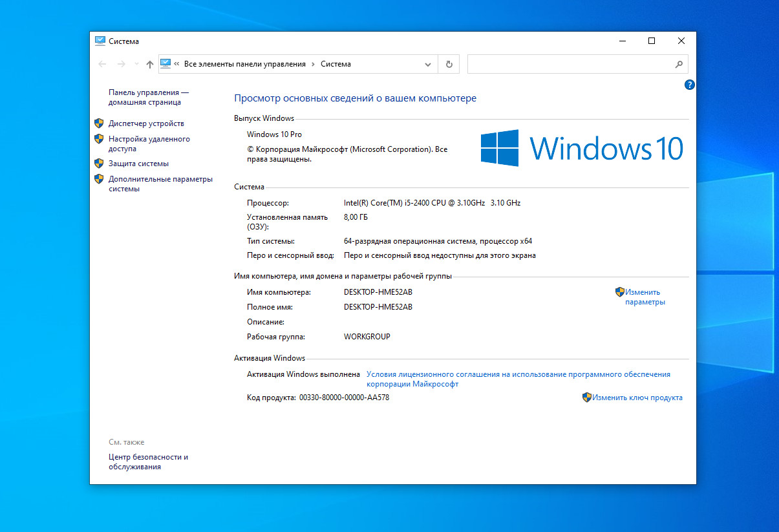779x532 pixels.
Task: Click the processor value 'Intel(R) Core(TM) i5-2400'
Action: click(x=432, y=202)
